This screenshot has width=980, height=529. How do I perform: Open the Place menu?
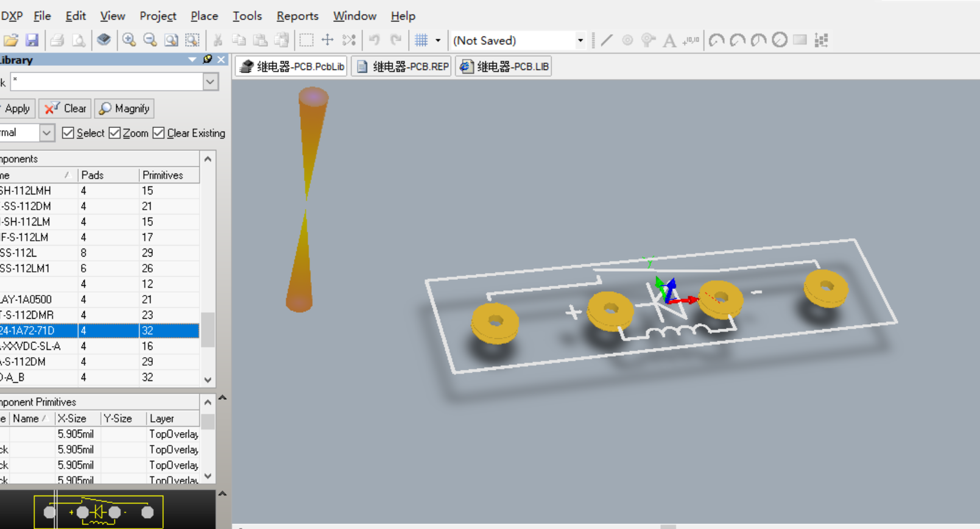pyautogui.click(x=204, y=16)
